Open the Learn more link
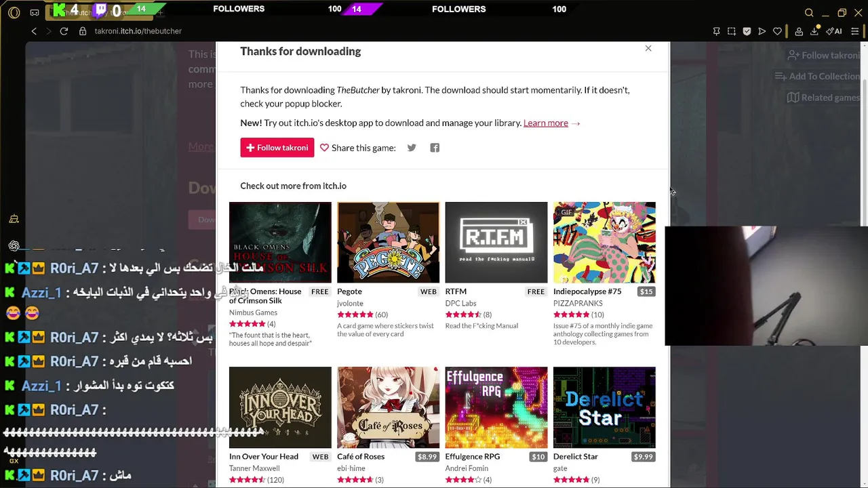 click(545, 123)
